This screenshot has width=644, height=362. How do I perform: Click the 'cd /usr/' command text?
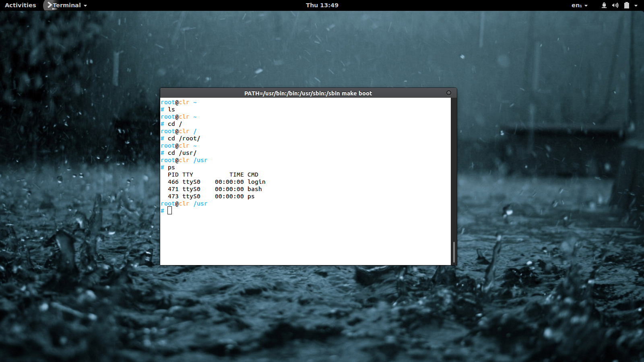tap(182, 153)
